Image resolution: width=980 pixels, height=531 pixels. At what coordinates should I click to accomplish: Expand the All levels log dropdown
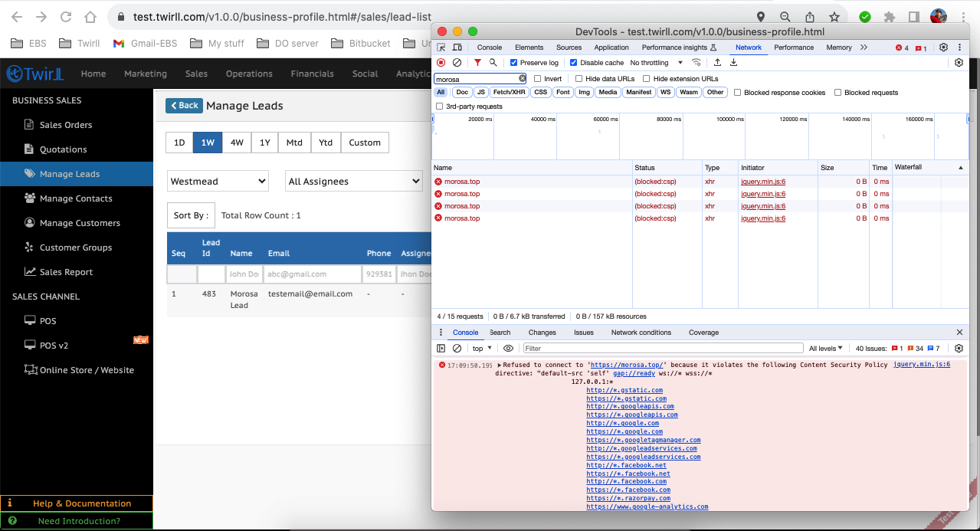point(825,349)
